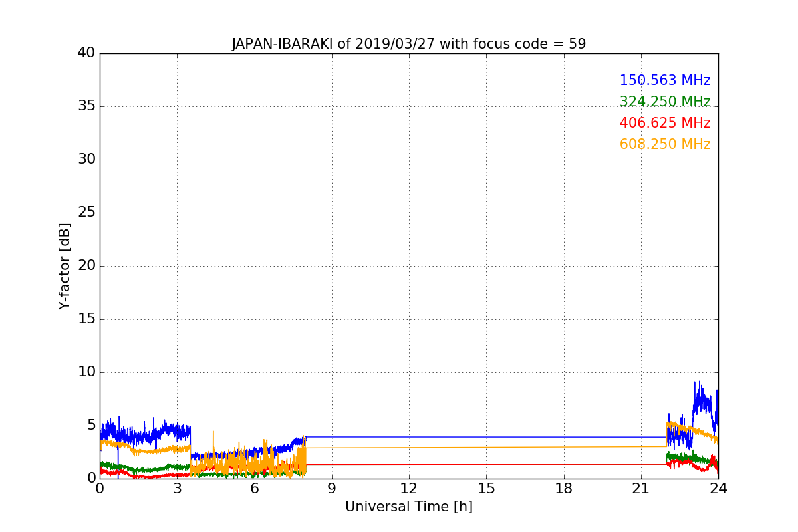
Task: Select the 608.250 MHz legend label
Action: (665, 144)
